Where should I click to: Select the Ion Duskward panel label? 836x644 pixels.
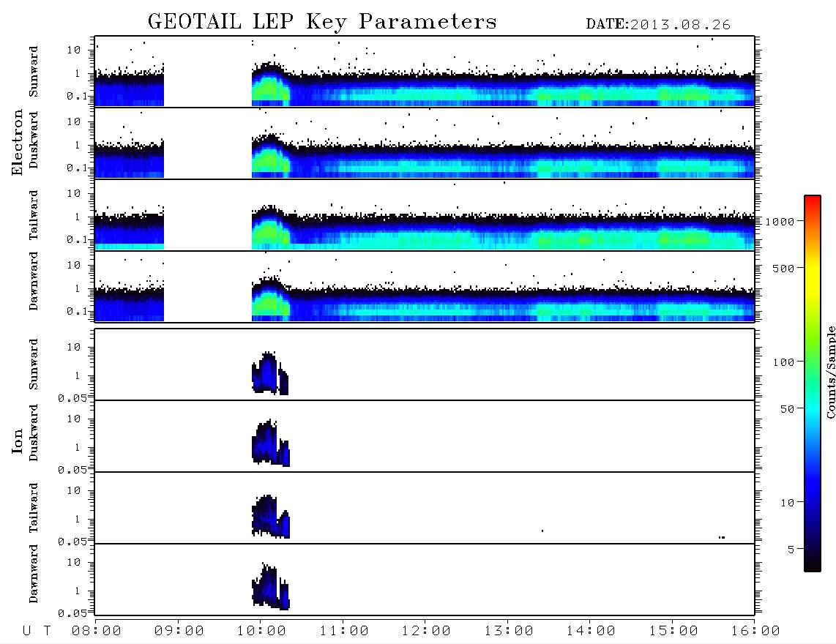click(x=34, y=433)
